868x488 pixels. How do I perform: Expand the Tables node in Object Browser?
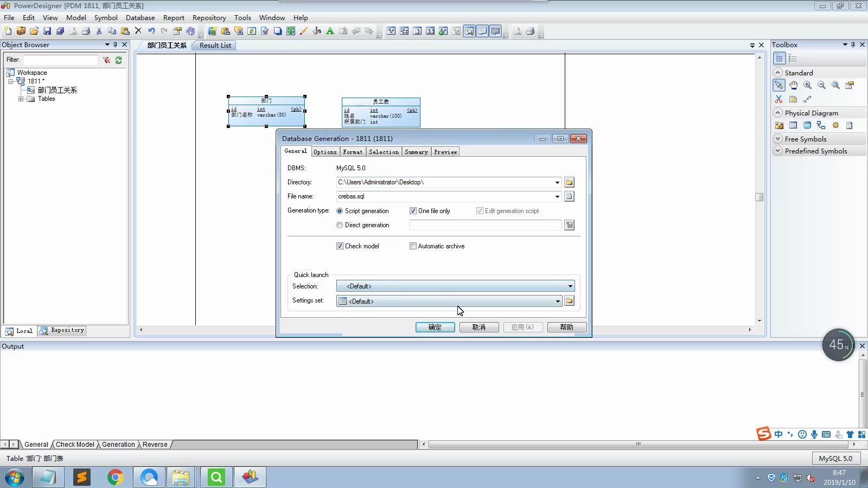tap(21, 99)
